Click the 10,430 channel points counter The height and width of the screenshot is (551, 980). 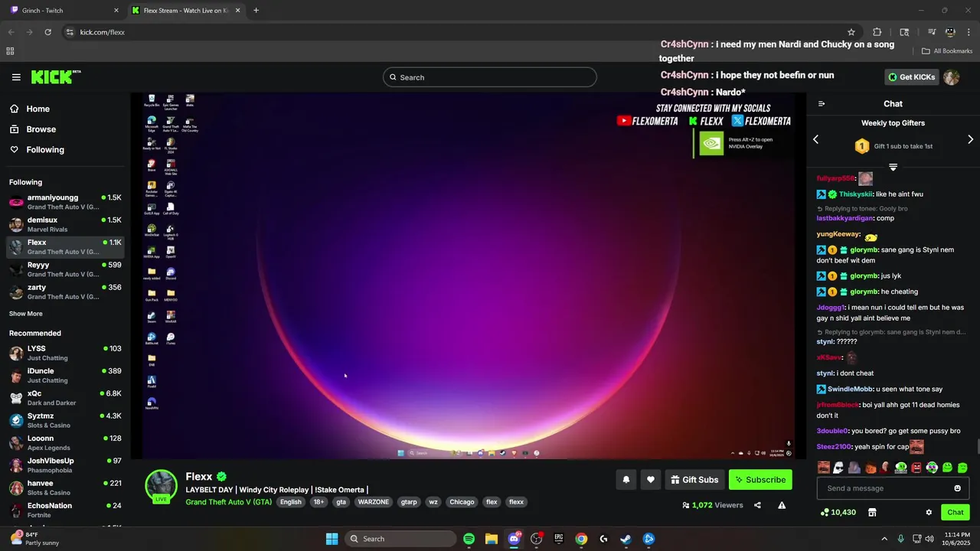[x=838, y=512]
